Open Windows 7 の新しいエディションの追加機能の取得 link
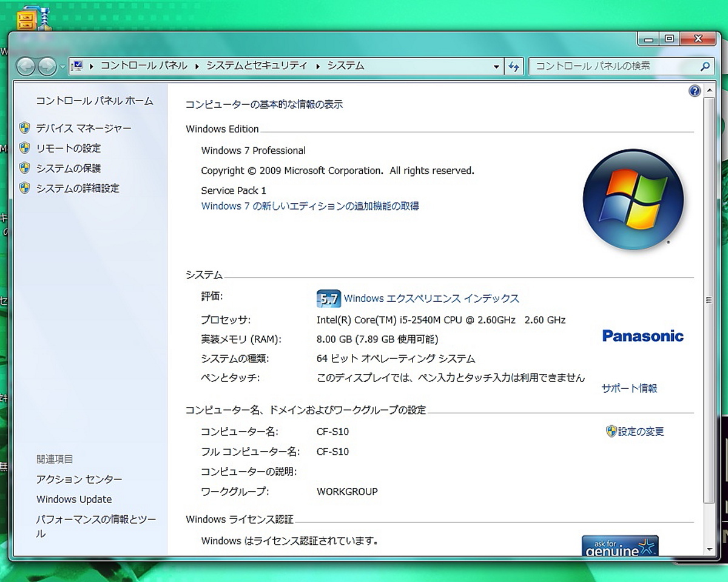The width and height of the screenshot is (728, 582). [x=310, y=206]
